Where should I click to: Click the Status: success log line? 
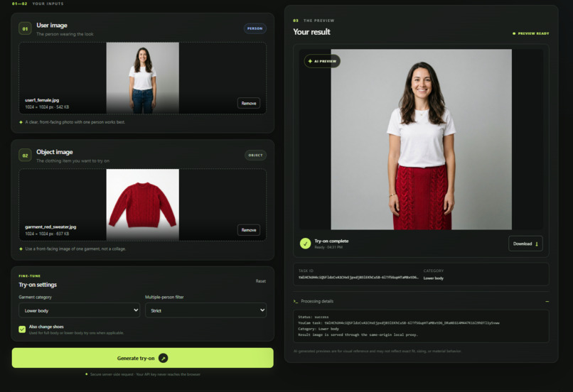pos(314,317)
